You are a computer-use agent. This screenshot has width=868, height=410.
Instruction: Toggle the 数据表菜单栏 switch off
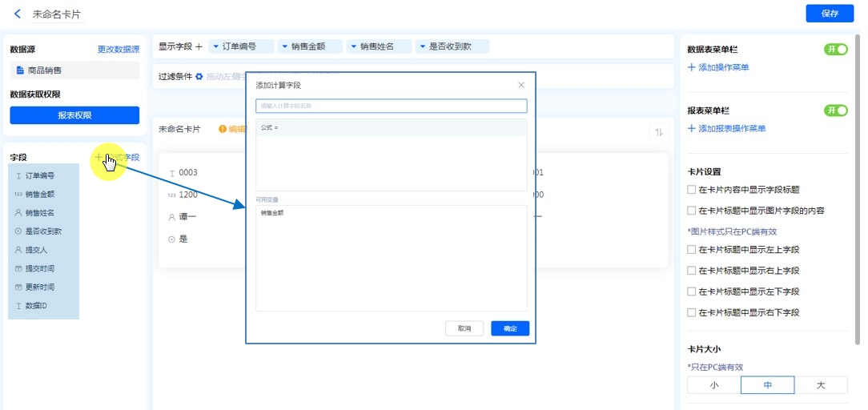pos(835,50)
